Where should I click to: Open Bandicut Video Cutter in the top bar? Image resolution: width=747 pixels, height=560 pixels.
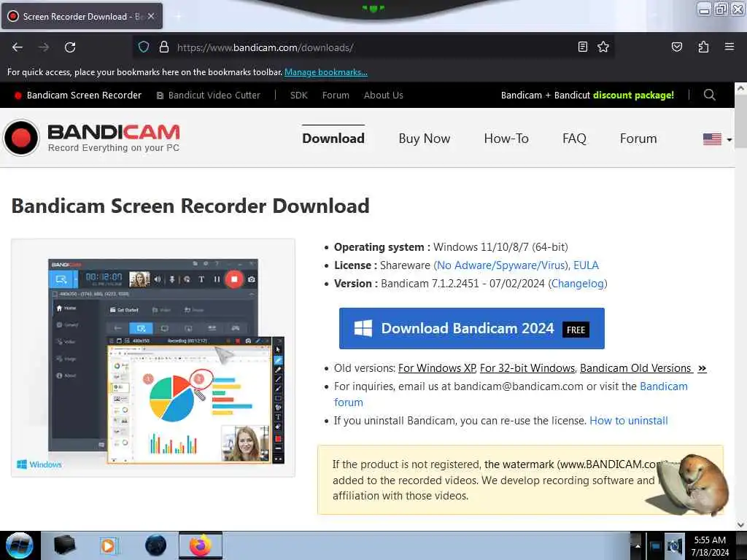pyautogui.click(x=209, y=96)
